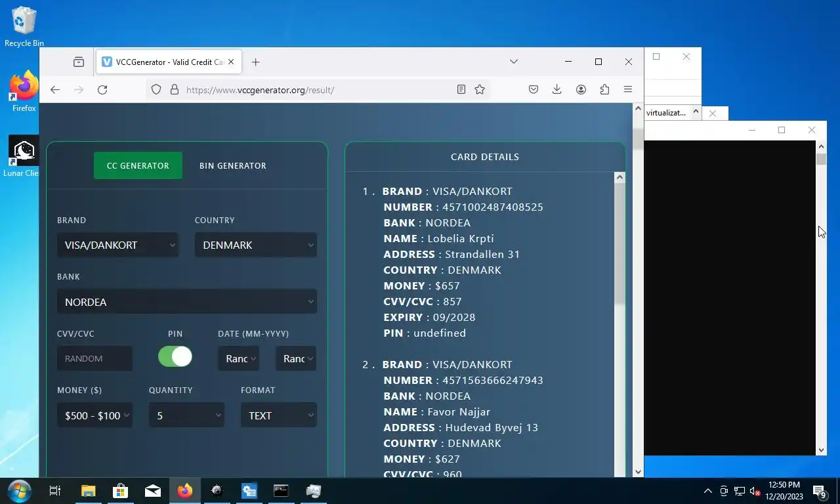Reload the page with the refresh icon
Image resolution: width=840 pixels, height=504 pixels.
(x=102, y=90)
